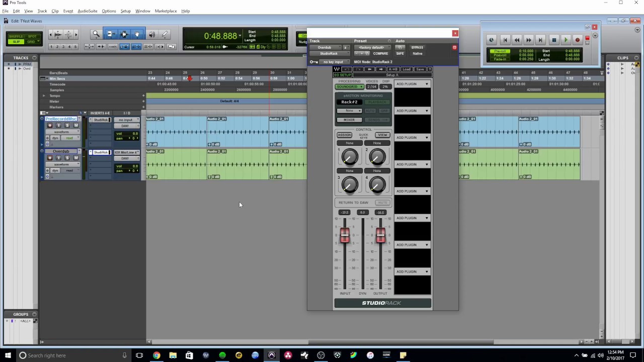This screenshot has height=362, width=644.
Task: Mute the PreRecorddMsc track
Action: pyautogui.click(x=76, y=125)
